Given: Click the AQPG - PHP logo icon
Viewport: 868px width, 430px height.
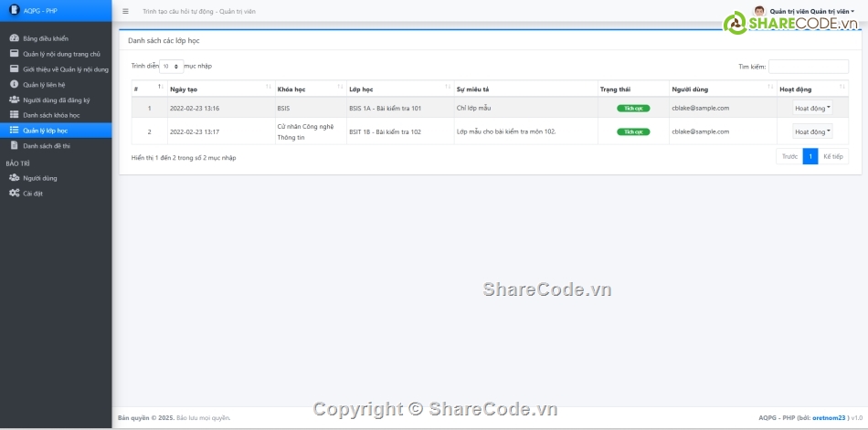Looking at the screenshot, I should coord(13,11).
